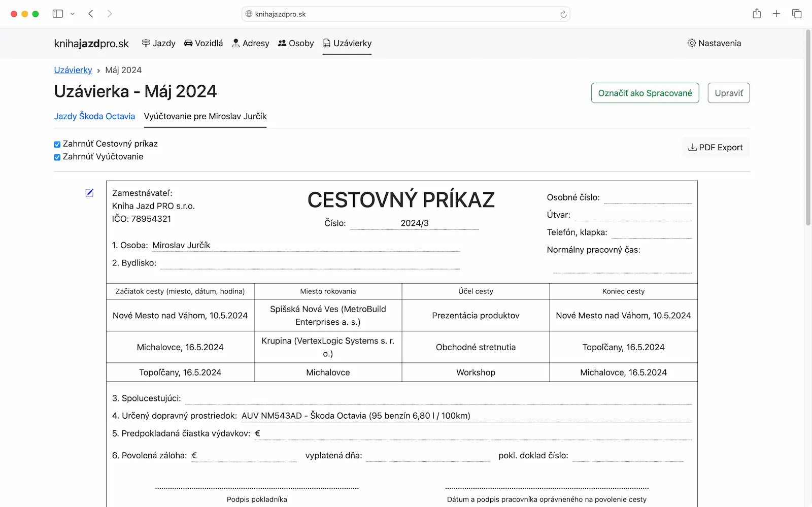Show the tab overview icon
Screen dimensions: 812x507
(797, 14)
